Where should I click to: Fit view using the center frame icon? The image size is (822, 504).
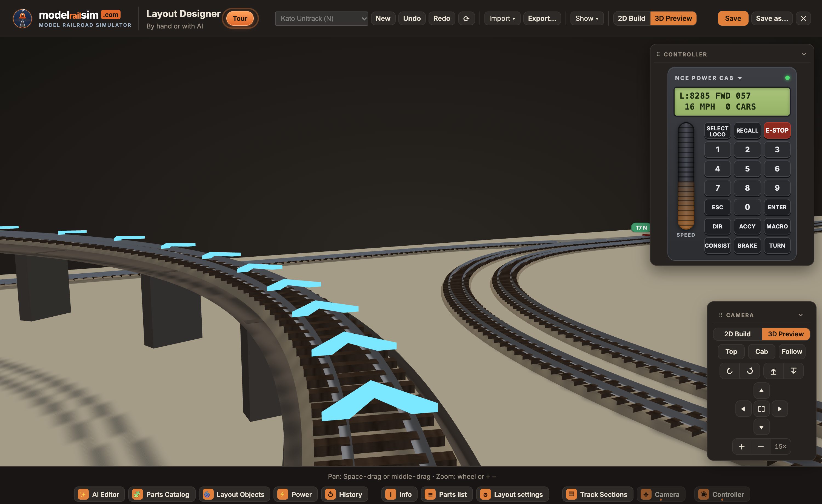click(x=761, y=409)
